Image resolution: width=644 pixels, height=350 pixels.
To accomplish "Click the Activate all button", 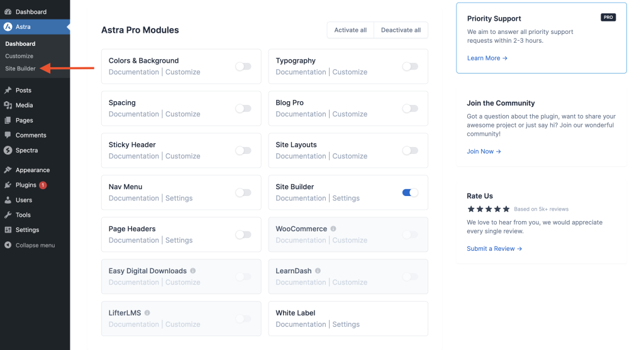I will [x=350, y=30].
